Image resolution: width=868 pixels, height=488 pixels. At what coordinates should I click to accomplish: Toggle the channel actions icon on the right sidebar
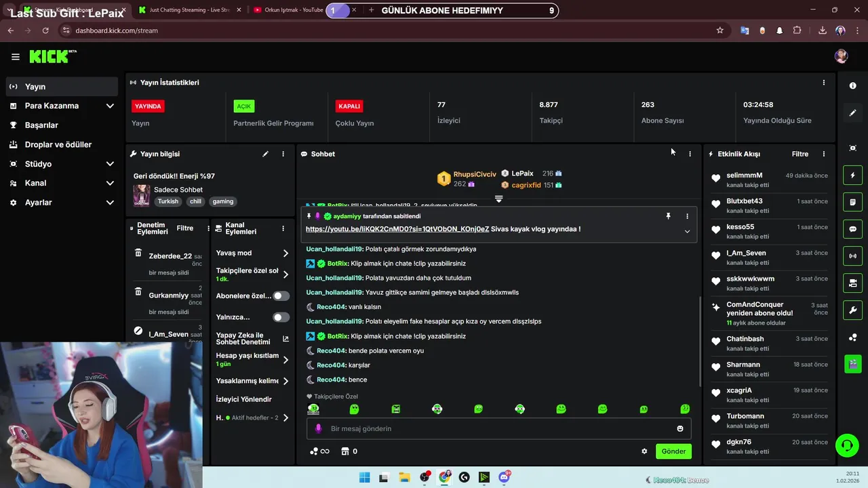pos(852,283)
